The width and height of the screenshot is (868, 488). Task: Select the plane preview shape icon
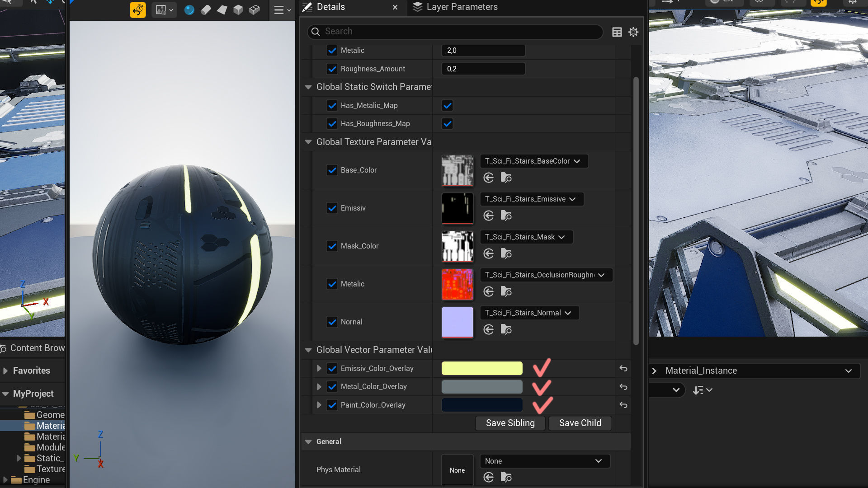point(222,9)
